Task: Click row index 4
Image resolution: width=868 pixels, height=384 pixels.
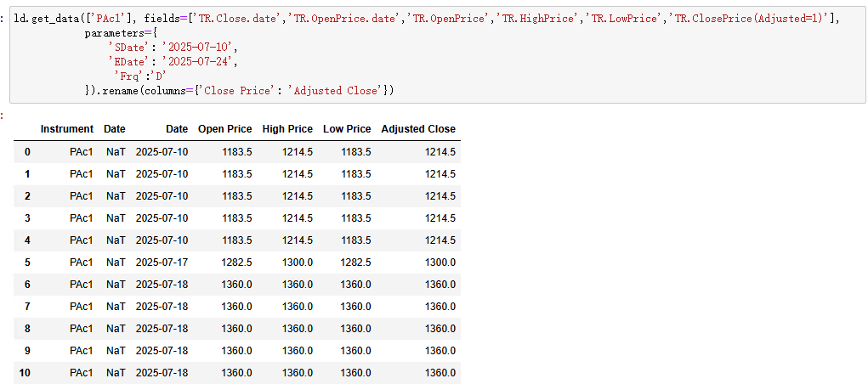Action: [x=27, y=240]
